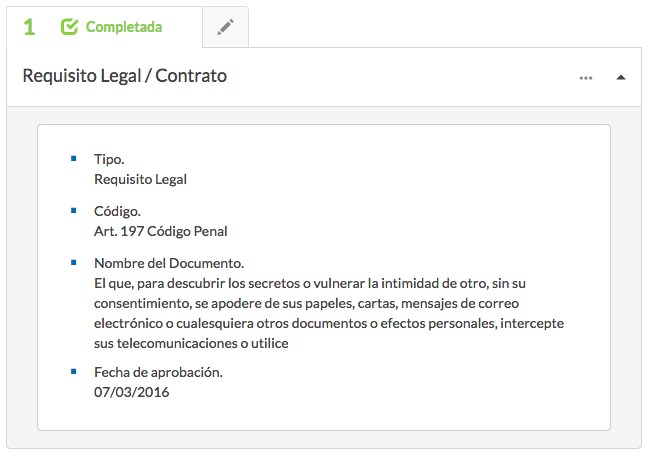
Task: Select the Requisito Legal type value
Action: tap(140, 179)
